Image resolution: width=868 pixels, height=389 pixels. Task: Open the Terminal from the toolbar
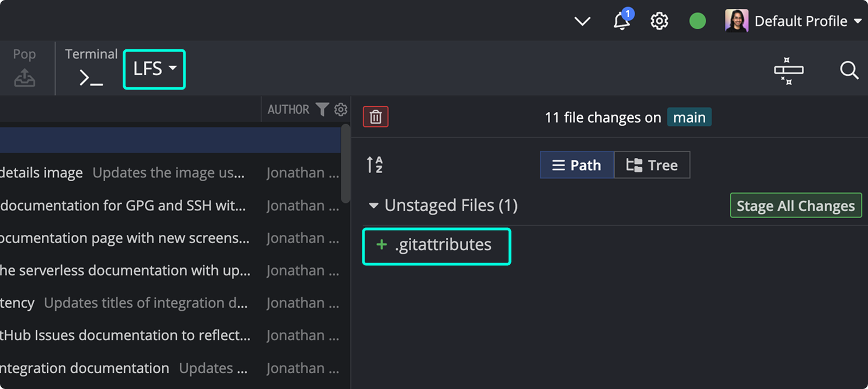[x=91, y=68]
